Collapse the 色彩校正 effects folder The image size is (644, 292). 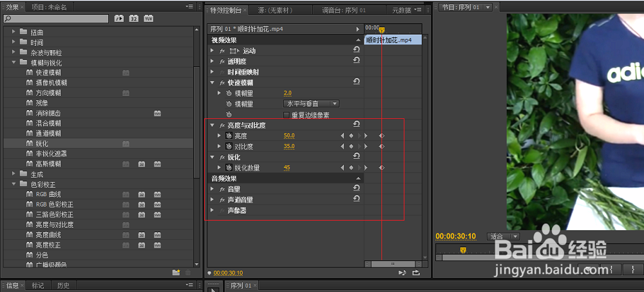[x=14, y=184]
